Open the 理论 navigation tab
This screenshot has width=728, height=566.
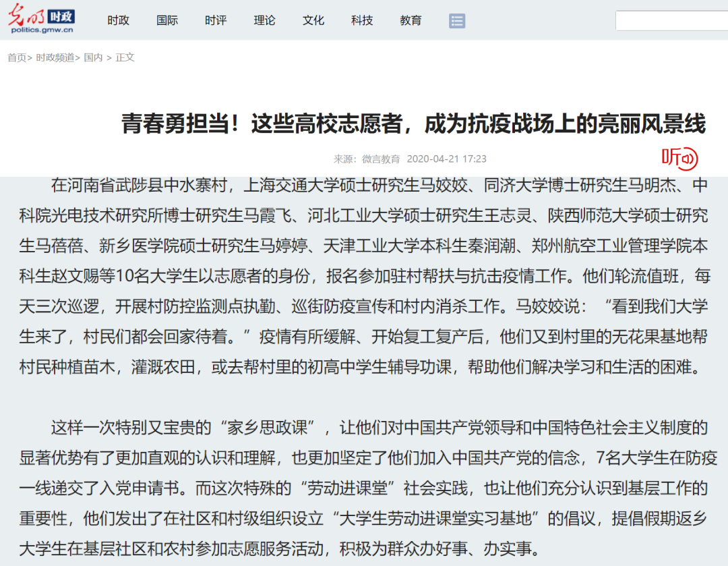point(265,20)
